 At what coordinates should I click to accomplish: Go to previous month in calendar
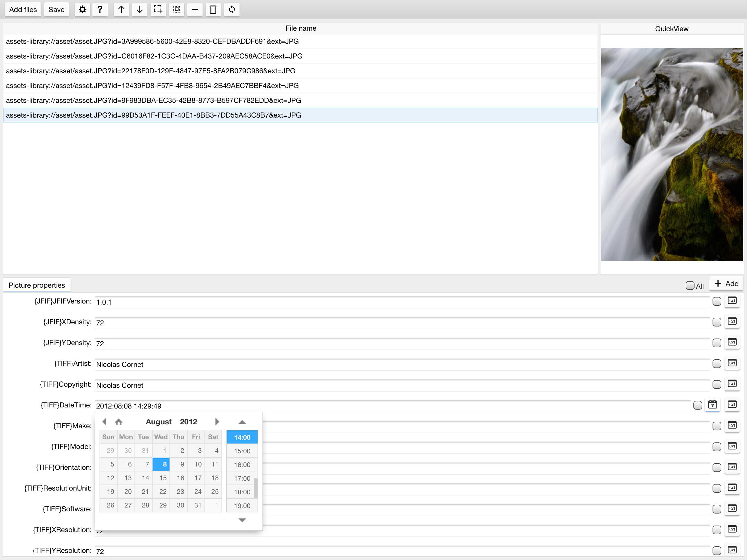[104, 422]
